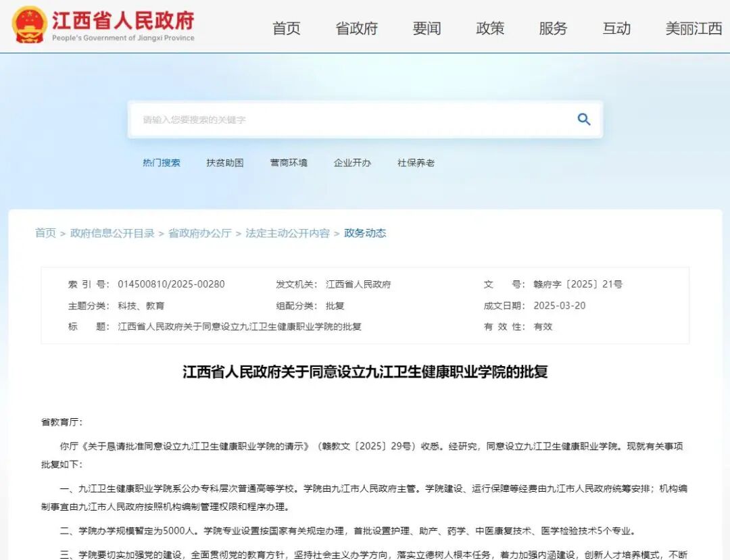Click the 江西省人民政府 site title text
Image resolution: width=730 pixels, height=560 pixels.
tap(124, 20)
